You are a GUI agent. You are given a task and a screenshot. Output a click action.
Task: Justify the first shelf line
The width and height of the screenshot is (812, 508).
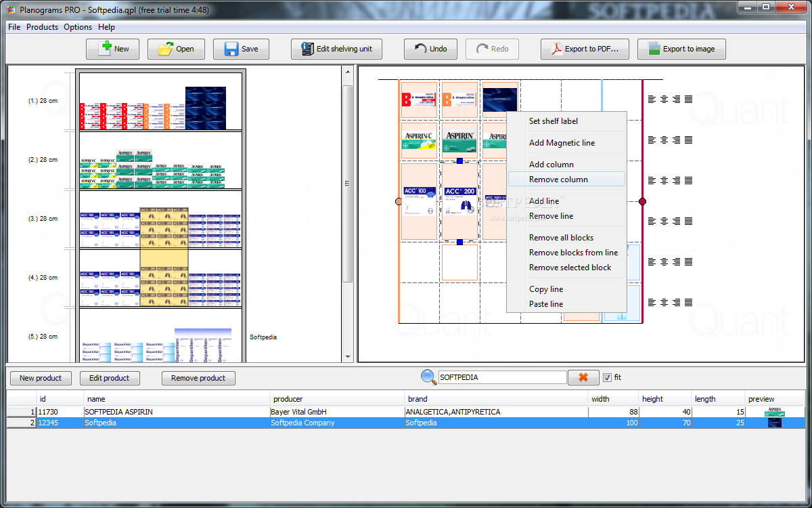pos(689,99)
